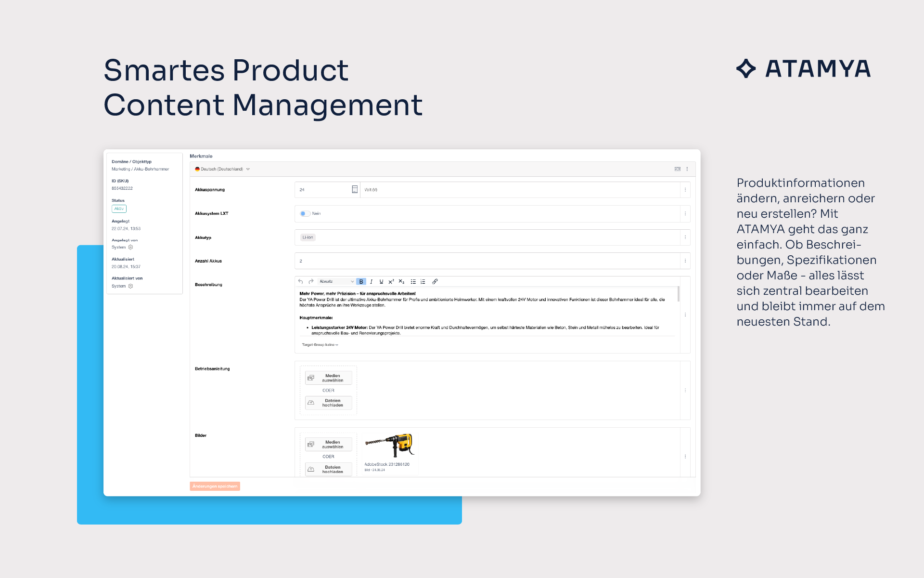Click Medien auswählen under Betriebsanleitung
924x578 pixels.
[x=329, y=378]
